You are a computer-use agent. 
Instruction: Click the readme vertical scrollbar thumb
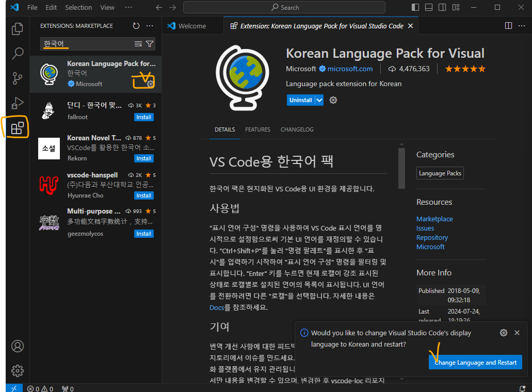coord(402,168)
